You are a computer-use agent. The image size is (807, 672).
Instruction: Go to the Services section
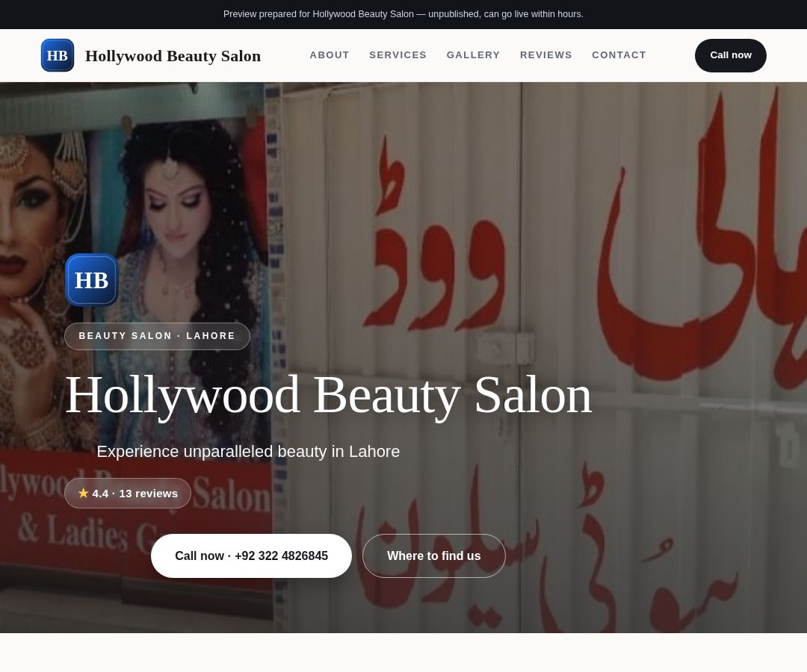point(398,55)
